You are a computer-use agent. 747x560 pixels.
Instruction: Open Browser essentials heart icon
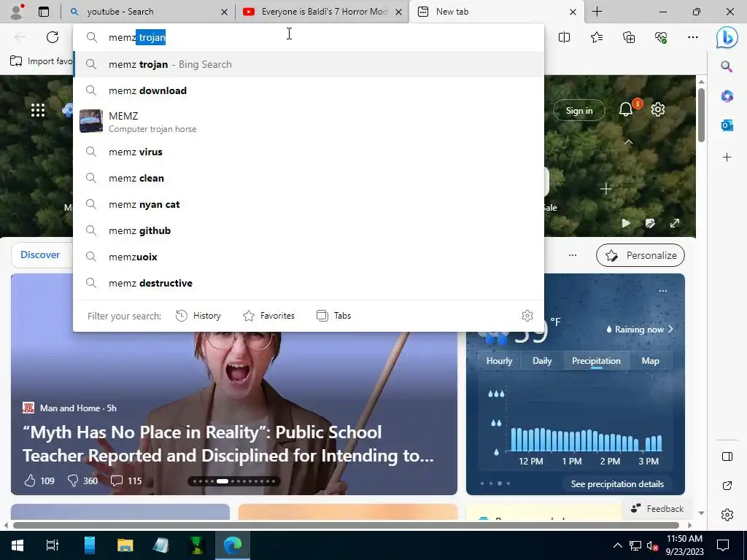click(661, 37)
